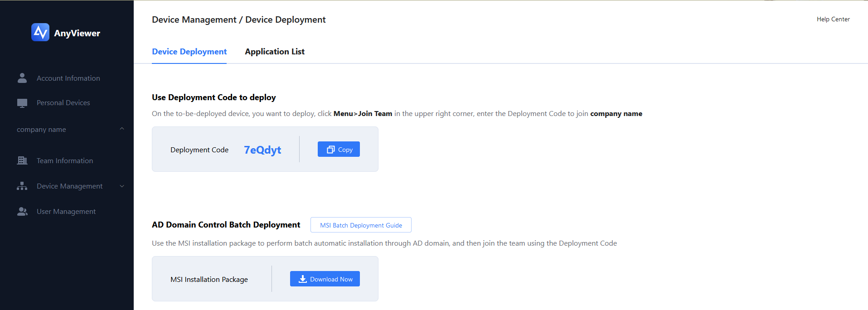Click the User Management people icon

pos(22,211)
